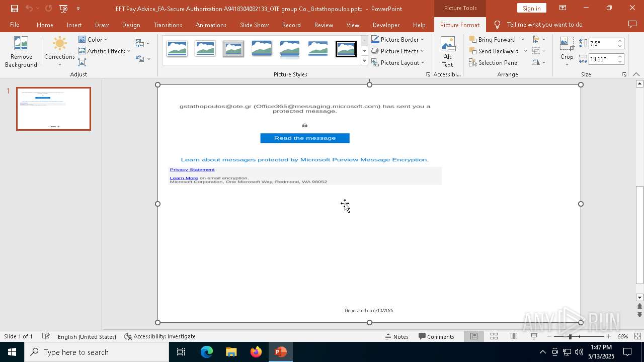Switch to Slide Sorter view

click(494, 336)
